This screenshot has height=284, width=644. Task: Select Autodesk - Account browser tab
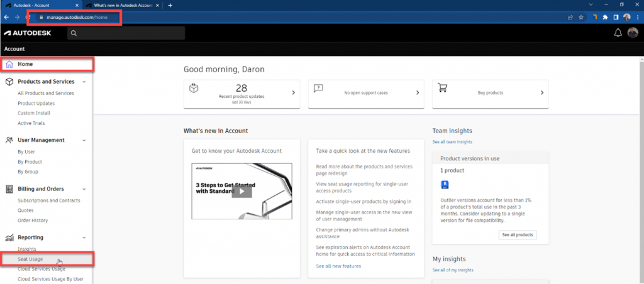click(41, 5)
